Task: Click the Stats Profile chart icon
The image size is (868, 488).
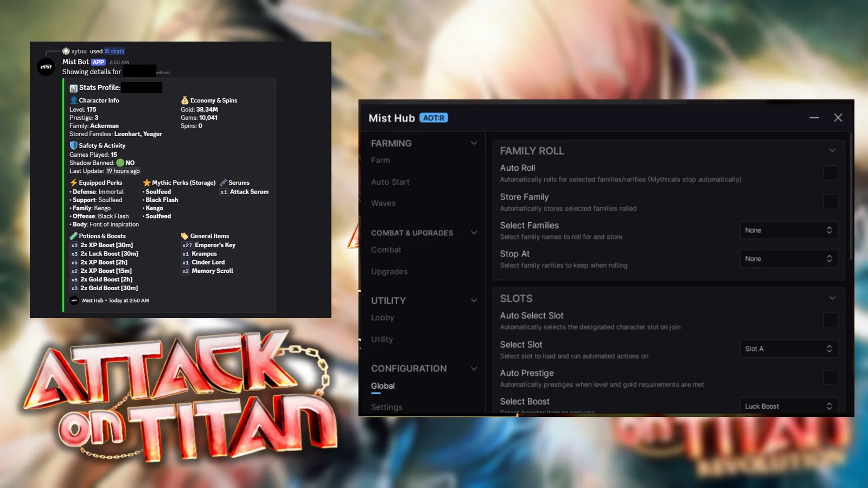Action: coord(73,88)
